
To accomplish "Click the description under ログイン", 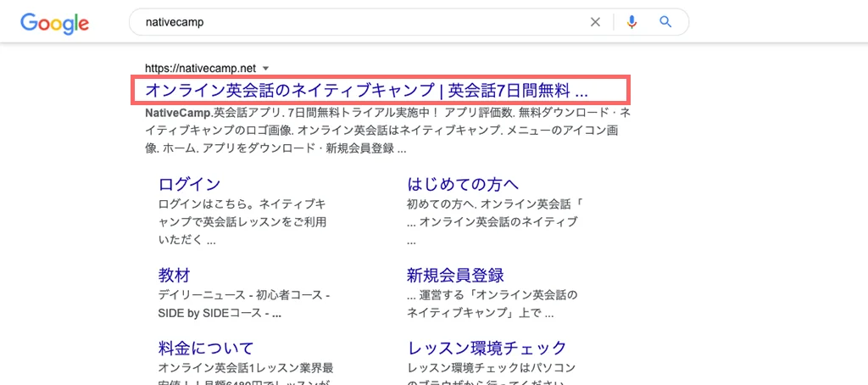I will coord(242,222).
